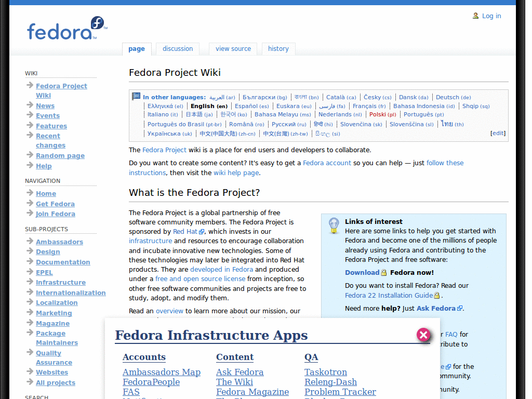The height and width of the screenshot is (399, 532).
Task: Open Fedora Project Wiki sidebar link
Action: pos(61,90)
